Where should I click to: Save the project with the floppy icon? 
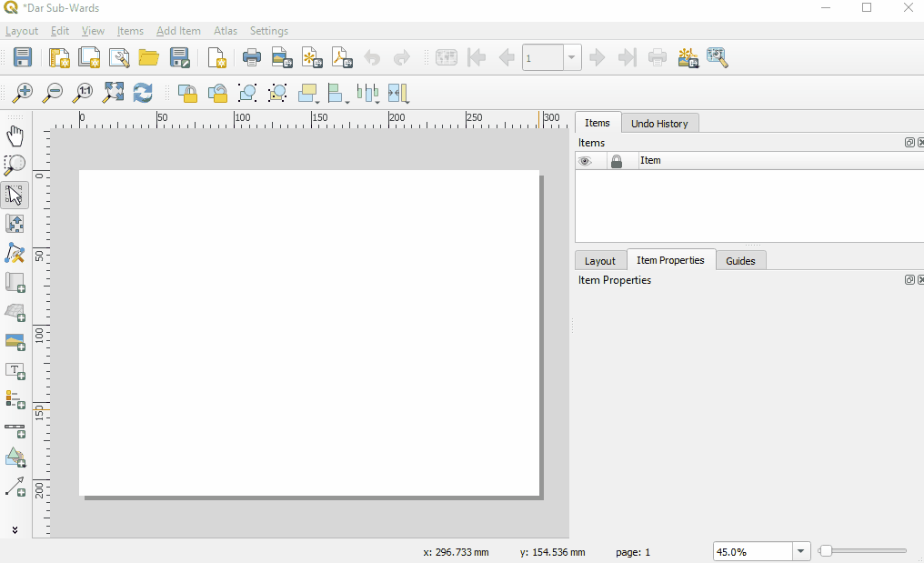click(23, 57)
